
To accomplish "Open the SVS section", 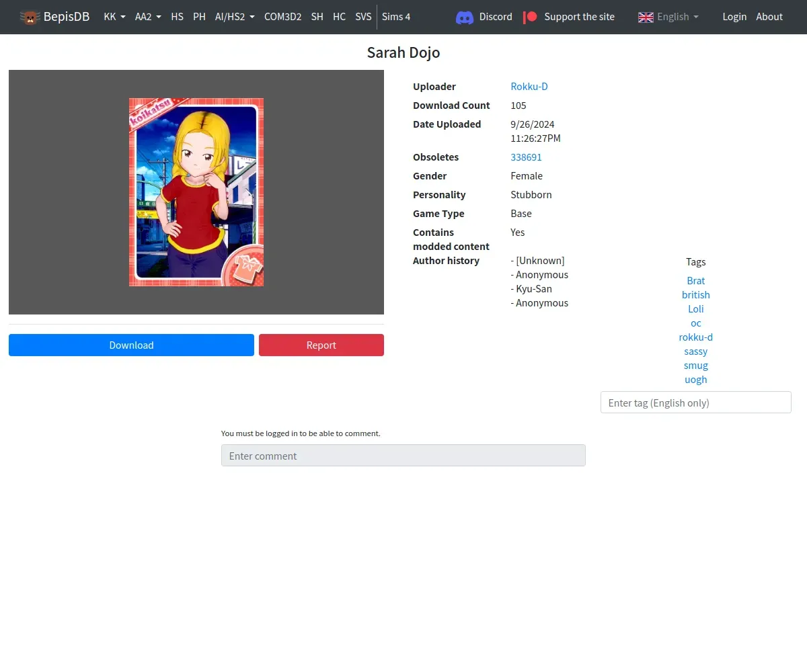I will (x=363, y=17).
